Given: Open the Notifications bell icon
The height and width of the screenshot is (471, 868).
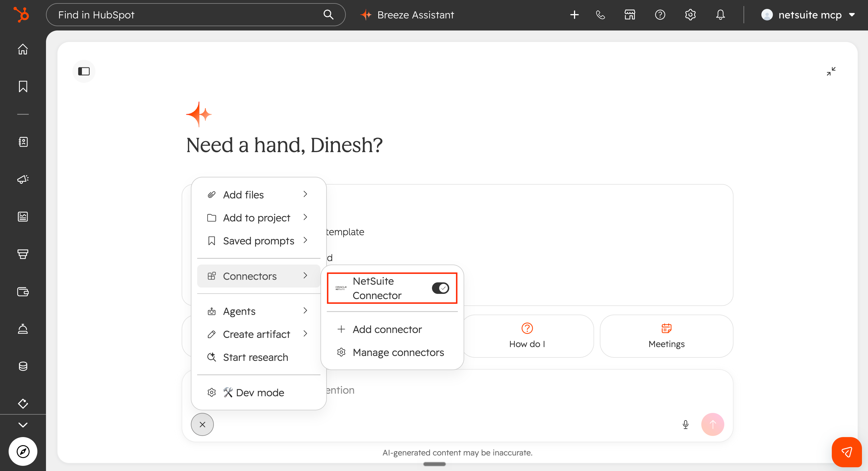Looking at the screenshot, I should click(721, 15).
